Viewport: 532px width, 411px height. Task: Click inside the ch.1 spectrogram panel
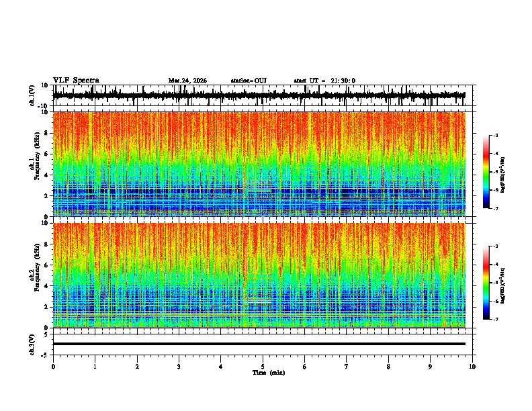pyautogui.click(x=259, y=164)
